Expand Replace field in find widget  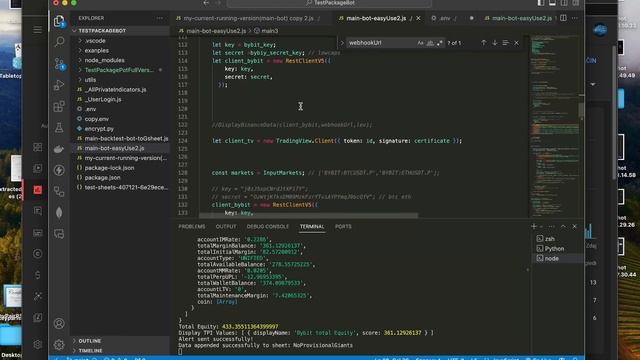(342, 43)
